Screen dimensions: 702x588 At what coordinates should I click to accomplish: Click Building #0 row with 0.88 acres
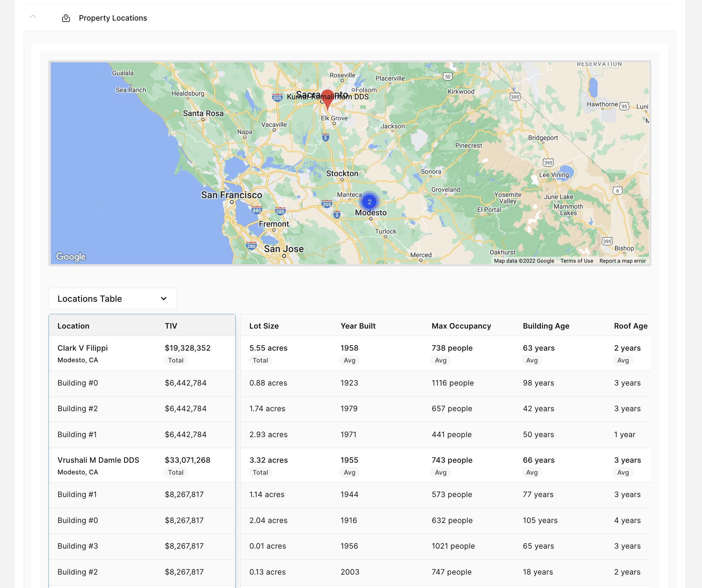77,383
